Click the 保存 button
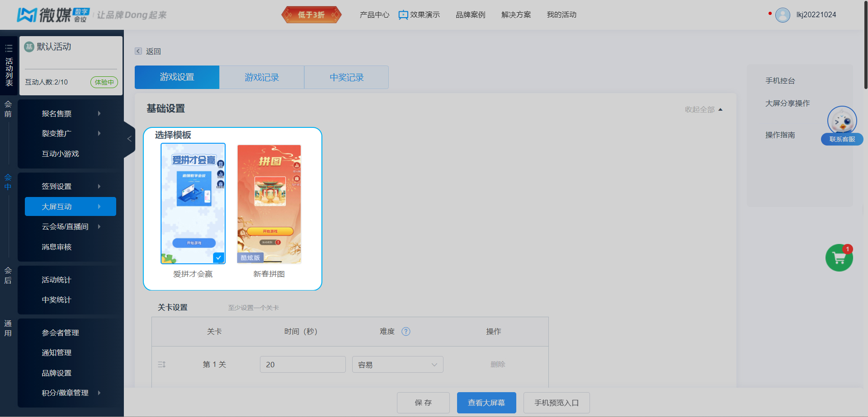The width and height of the screenshot is (868, 417). click(x=423, y=403)
